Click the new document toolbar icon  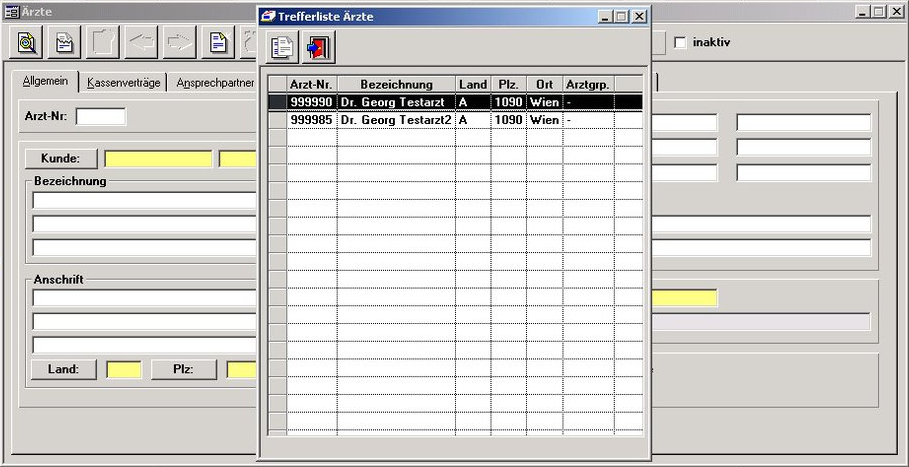coord(218,43)
